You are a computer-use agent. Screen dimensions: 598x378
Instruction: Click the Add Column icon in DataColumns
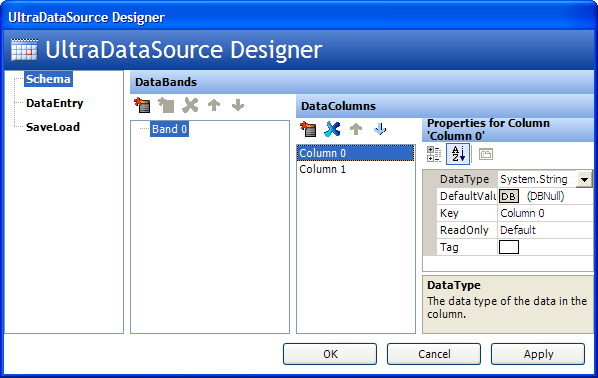(308, 129)
